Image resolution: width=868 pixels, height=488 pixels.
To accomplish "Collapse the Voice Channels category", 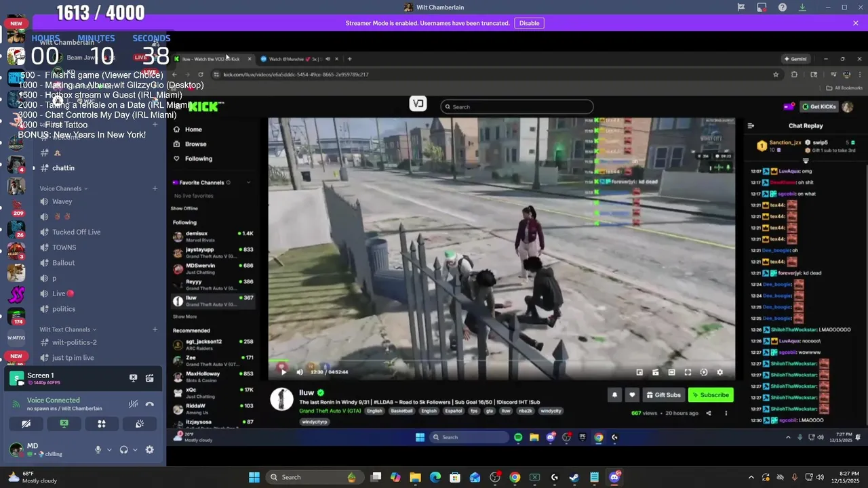I will (x=63, y=188).
